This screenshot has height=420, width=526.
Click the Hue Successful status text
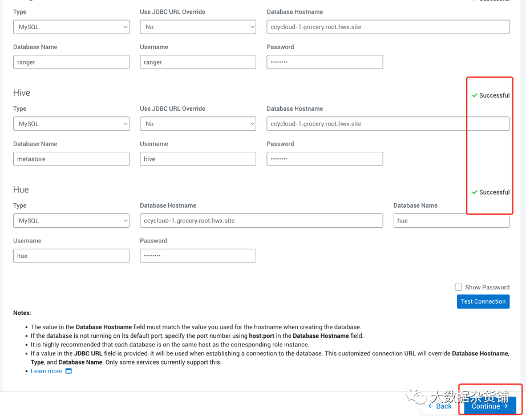[494, 192]
